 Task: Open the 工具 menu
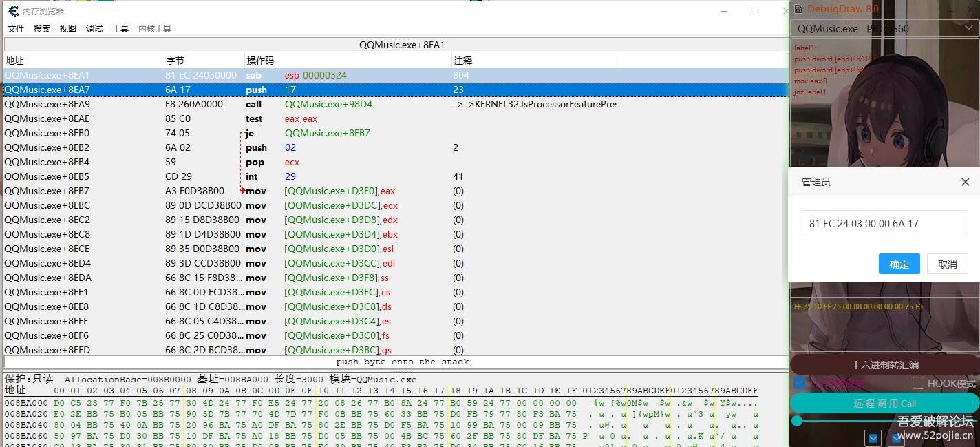120,29
